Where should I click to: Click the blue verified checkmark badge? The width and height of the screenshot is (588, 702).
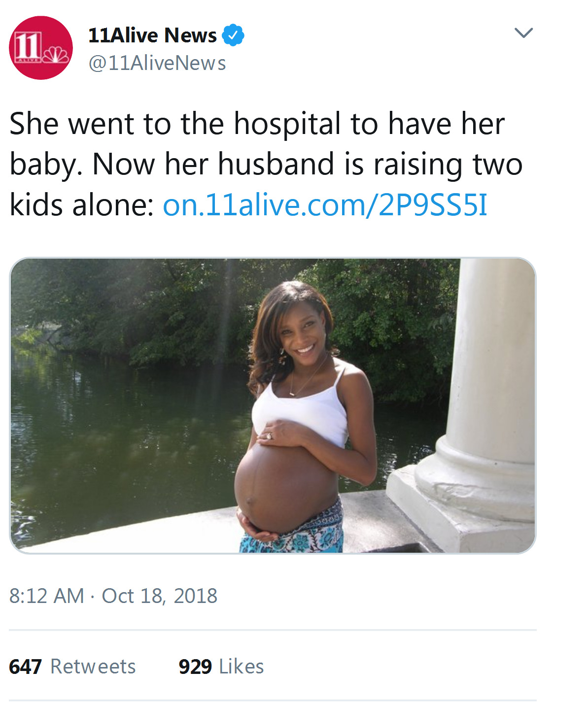point(233,35)
